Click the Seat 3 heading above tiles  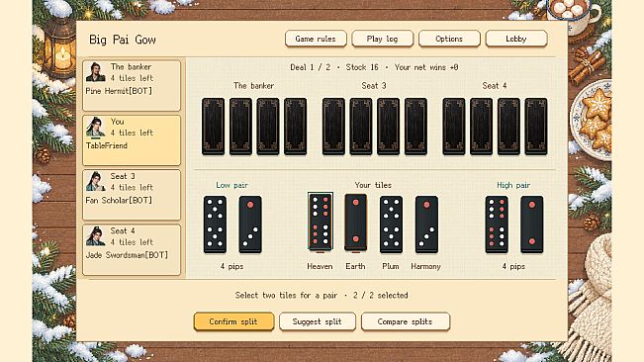point(374,85)
